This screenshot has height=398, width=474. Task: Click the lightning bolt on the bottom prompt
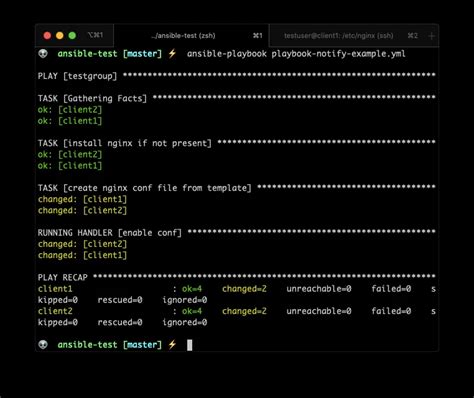(x=172, y=344)
